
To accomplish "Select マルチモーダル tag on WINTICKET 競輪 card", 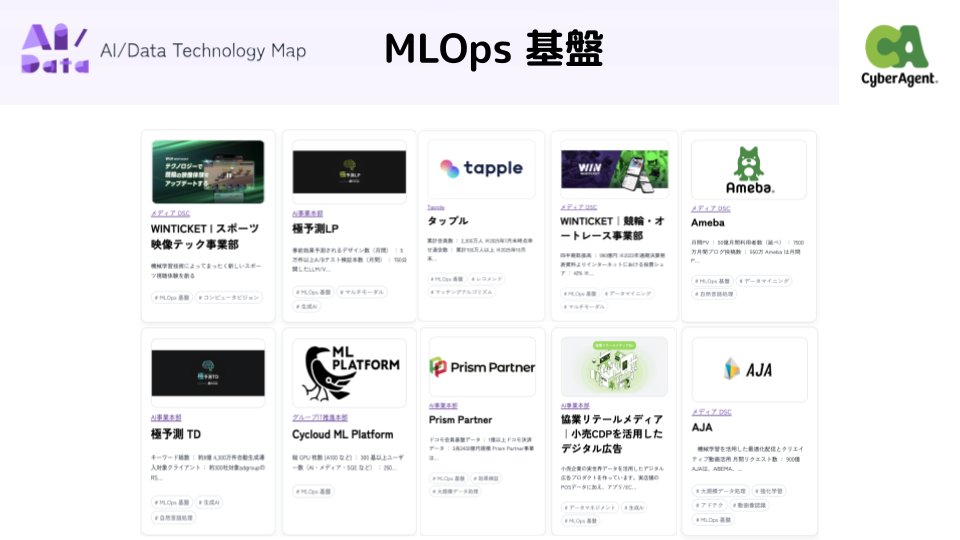I will pyautogui.click(x=585, y=307).
